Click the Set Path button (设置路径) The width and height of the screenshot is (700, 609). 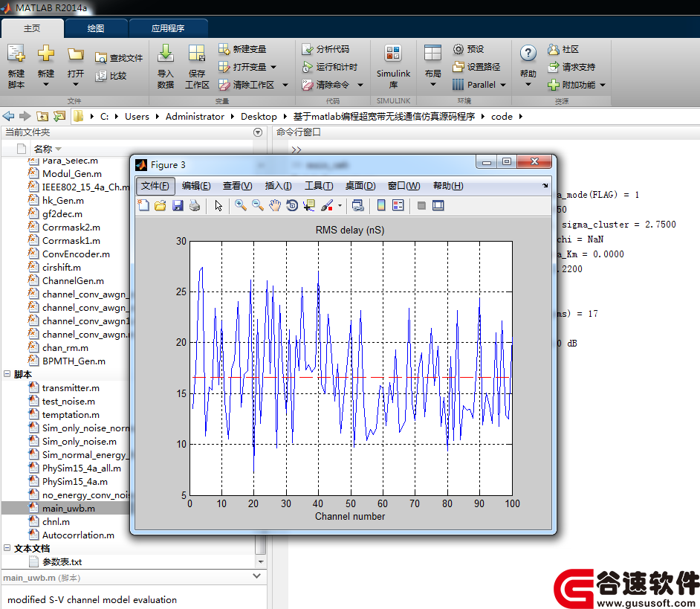click(476, 67)
